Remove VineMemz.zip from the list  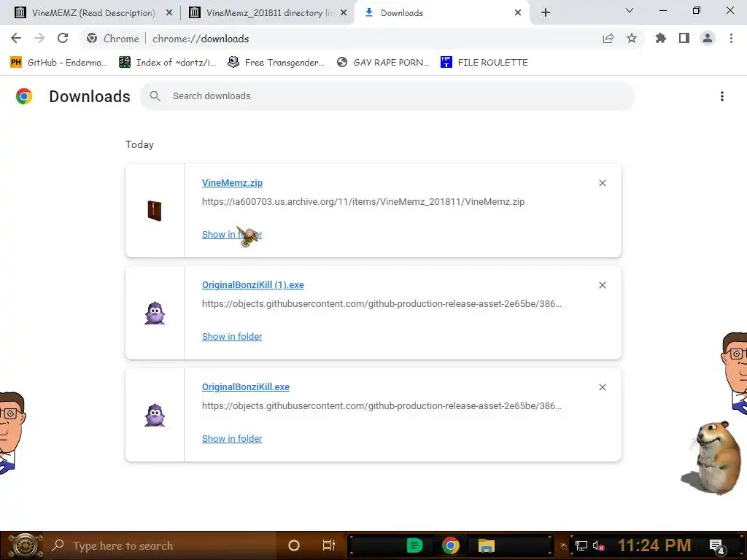(603, 183)
